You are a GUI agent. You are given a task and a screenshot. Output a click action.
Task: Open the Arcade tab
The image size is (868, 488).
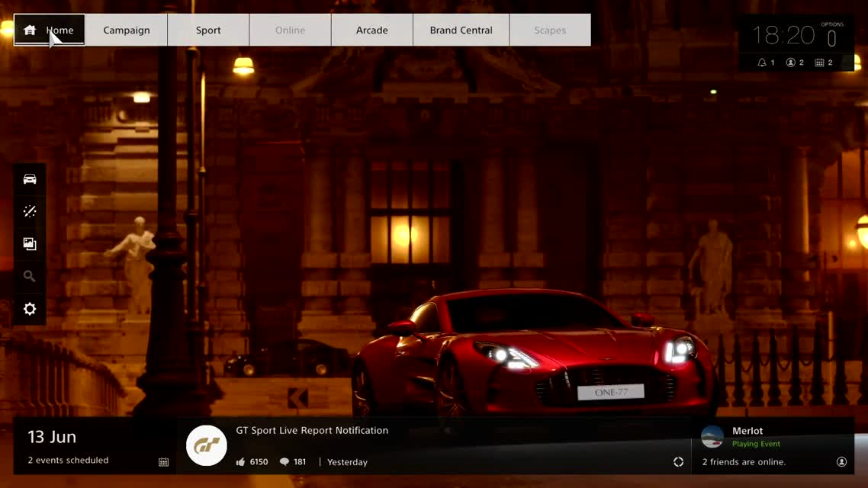click(372, 30)
